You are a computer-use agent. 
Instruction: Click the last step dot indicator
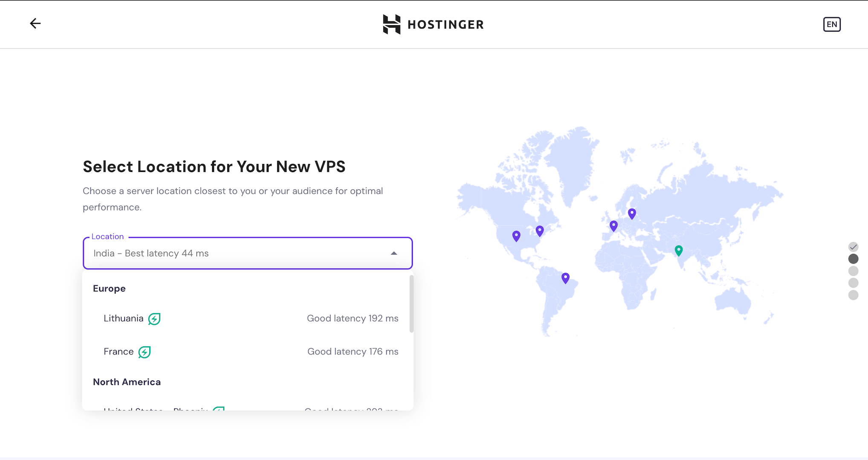[853, 295]
